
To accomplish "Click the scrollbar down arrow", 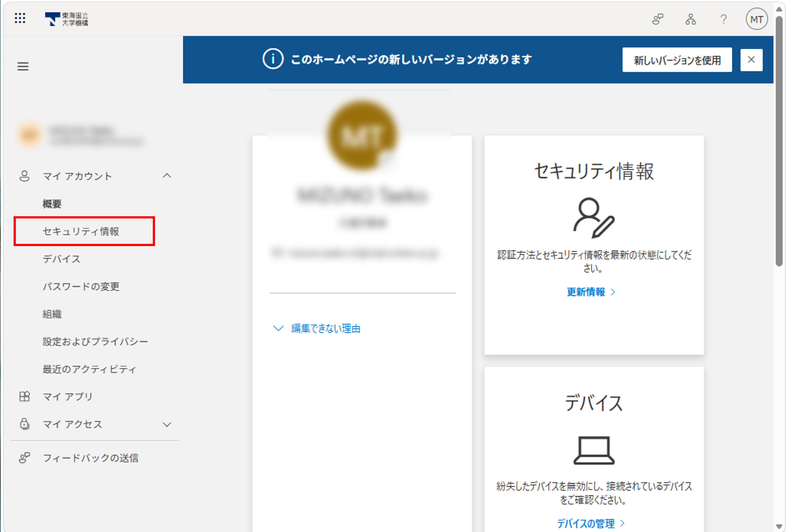I will [x=779, y=526].
